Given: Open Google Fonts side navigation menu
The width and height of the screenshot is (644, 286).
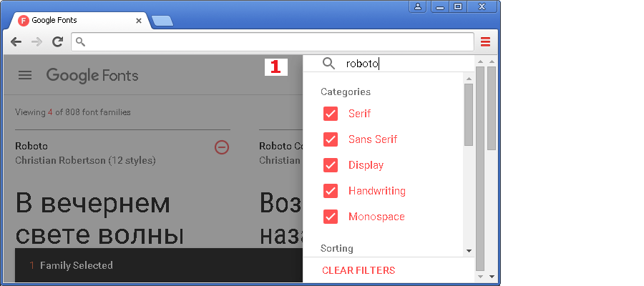Looking at the screenshot, I should point(25,75).
